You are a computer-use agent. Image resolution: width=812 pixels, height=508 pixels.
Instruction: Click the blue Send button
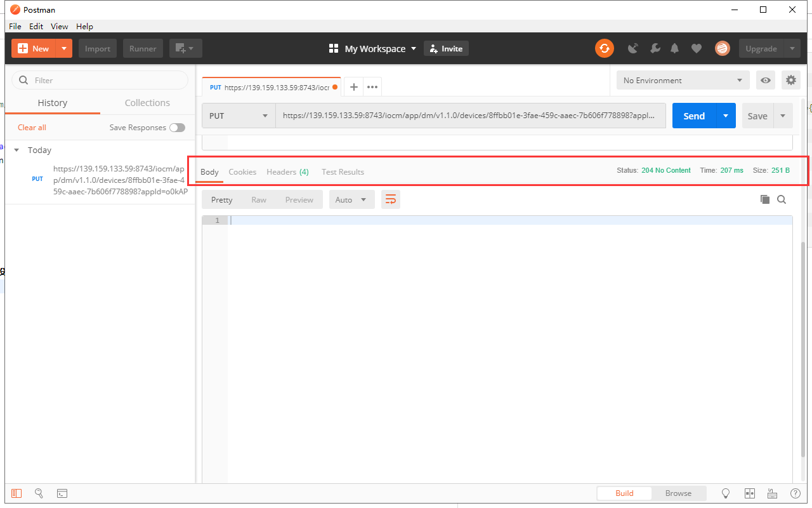[694, 116]
